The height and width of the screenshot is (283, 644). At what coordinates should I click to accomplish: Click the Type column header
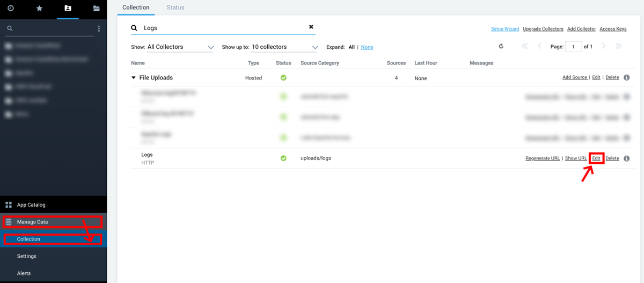253,63
